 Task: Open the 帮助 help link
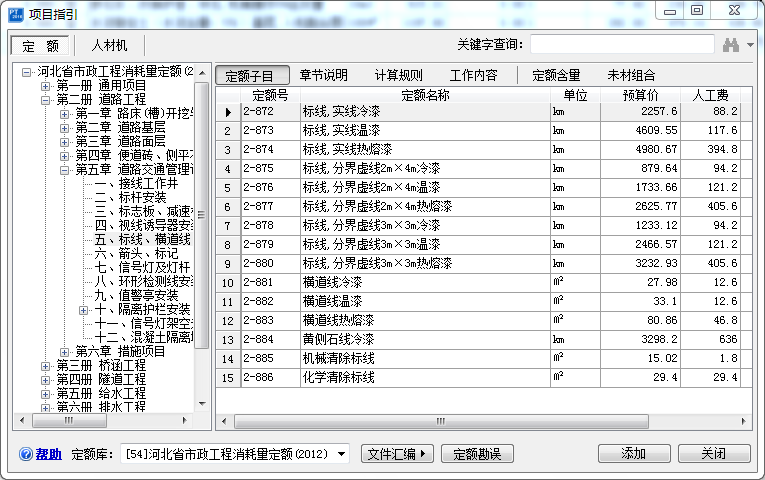pos(48,454)
